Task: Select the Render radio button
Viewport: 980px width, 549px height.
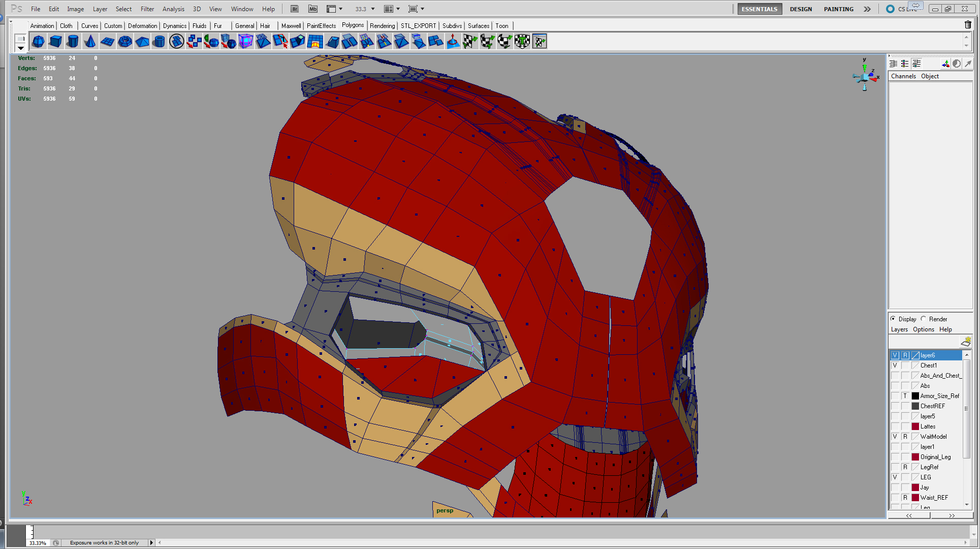Action: click(x=924, y=319)
